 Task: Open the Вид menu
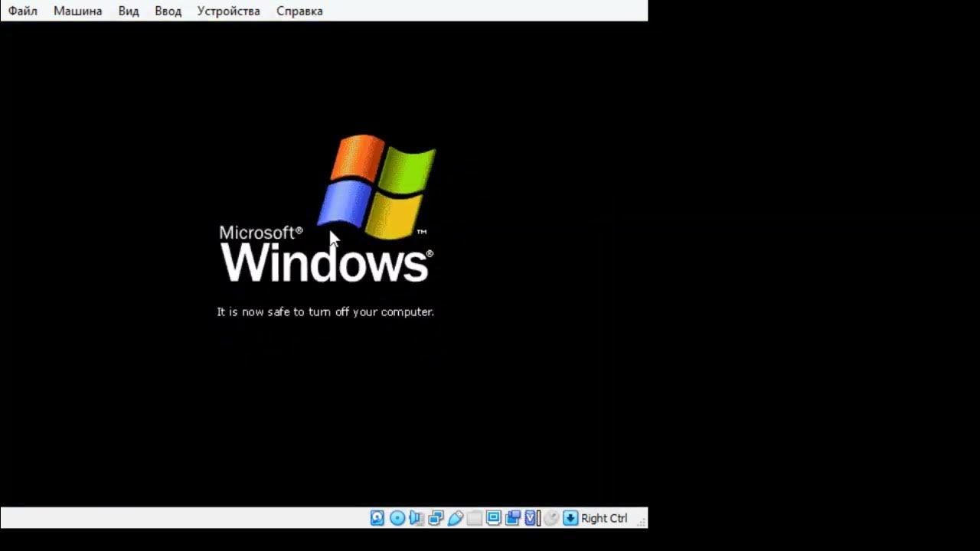129,11
